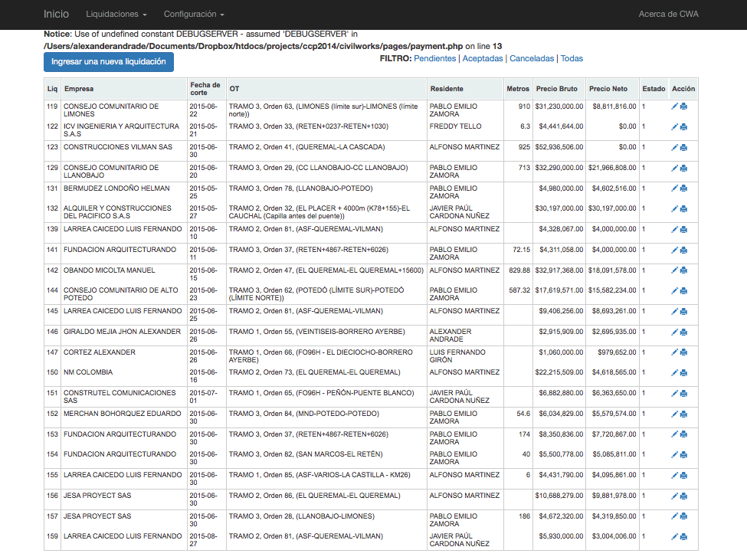Click the Precio Neto column header

pos(612,89)
